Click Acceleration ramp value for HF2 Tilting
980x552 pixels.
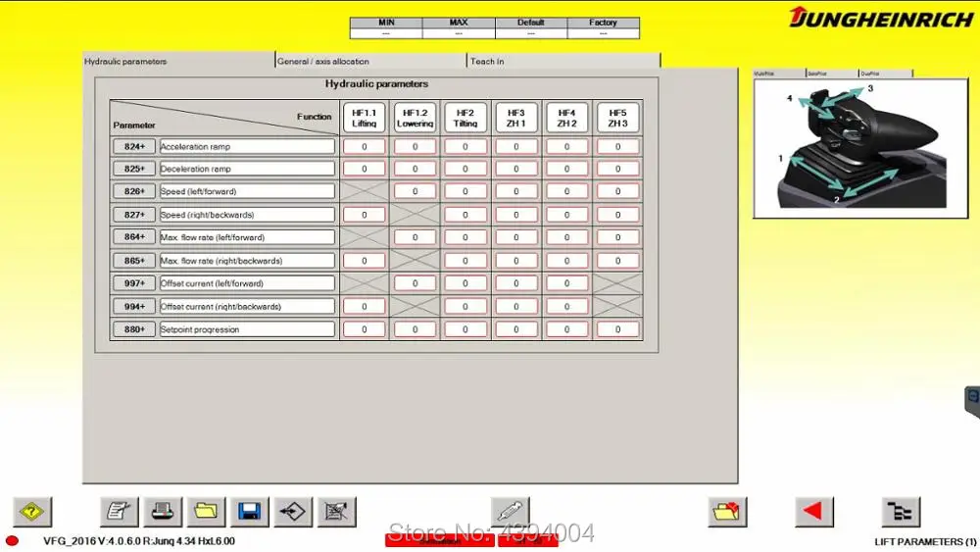coord(465,146)
